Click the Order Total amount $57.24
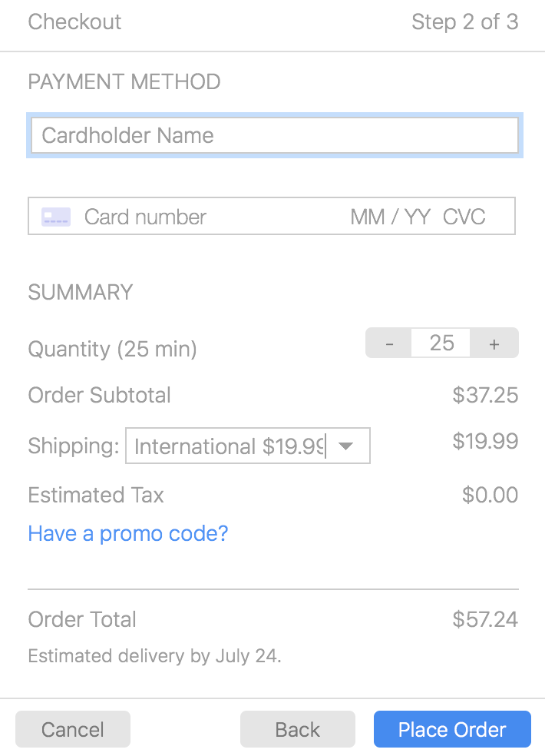This screenshot has height=756, width=545. click(485, 619)
